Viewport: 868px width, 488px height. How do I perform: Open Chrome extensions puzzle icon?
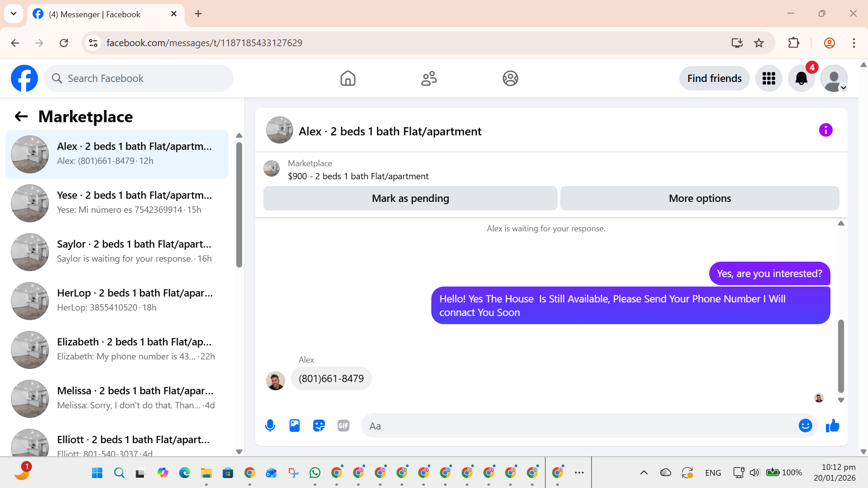(793, 43)
